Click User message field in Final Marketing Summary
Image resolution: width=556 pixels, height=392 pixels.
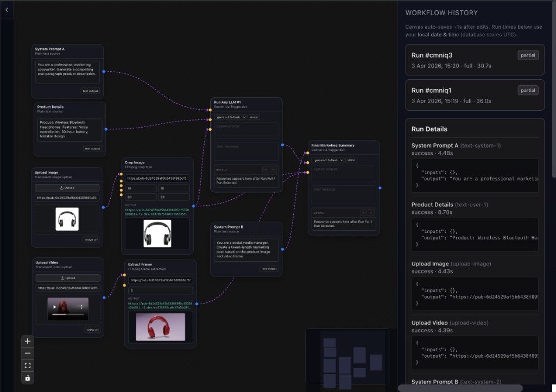pyautogui.click(x=344, y=194)
